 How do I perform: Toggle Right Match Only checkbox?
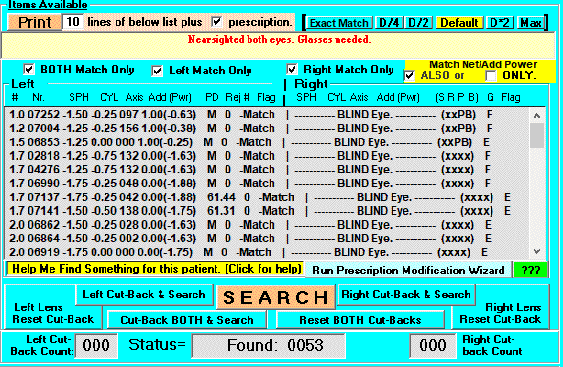(x=292, y=69)
